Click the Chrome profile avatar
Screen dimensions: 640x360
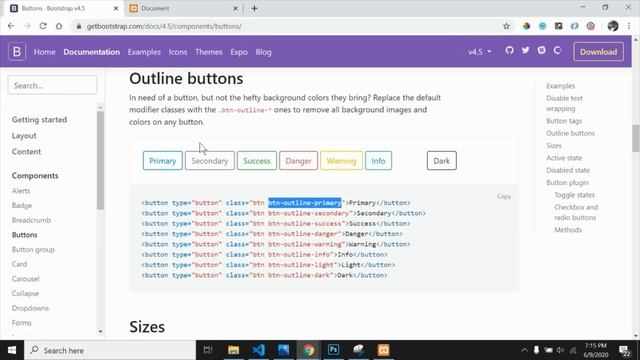pyautogui.click(x=613, y=26)
